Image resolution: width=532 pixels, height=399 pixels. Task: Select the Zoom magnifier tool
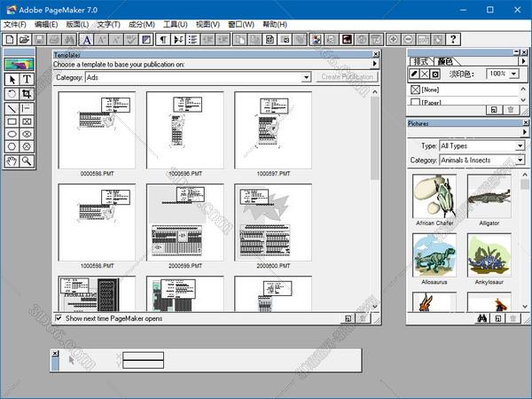point(27,160)
